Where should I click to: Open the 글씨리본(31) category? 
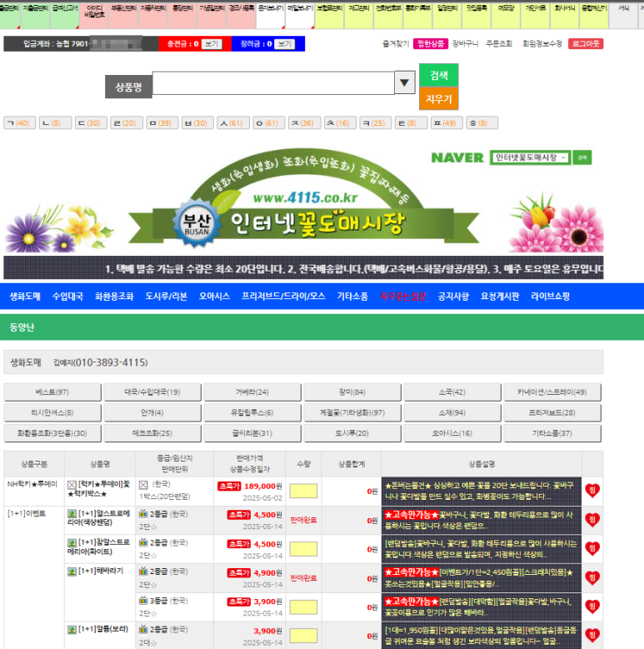(252, 433)
